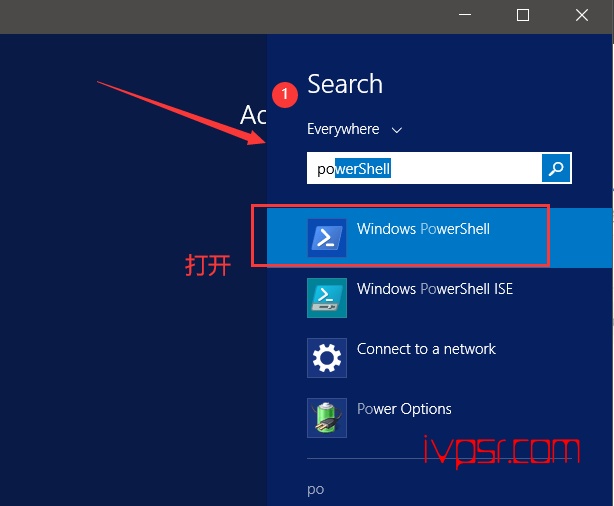Open the Everywhere scope dropdown
The image size is (614, 506).
coord(354,129)
